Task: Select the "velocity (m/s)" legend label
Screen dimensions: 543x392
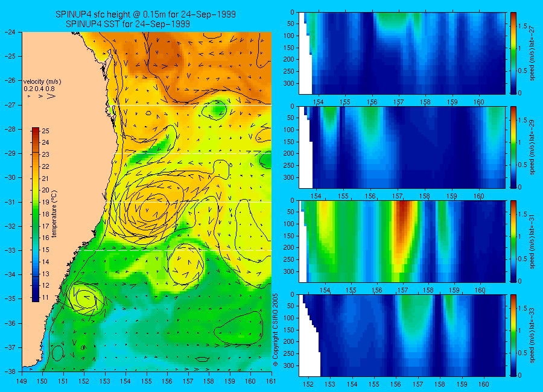Action: coord(42,82)
